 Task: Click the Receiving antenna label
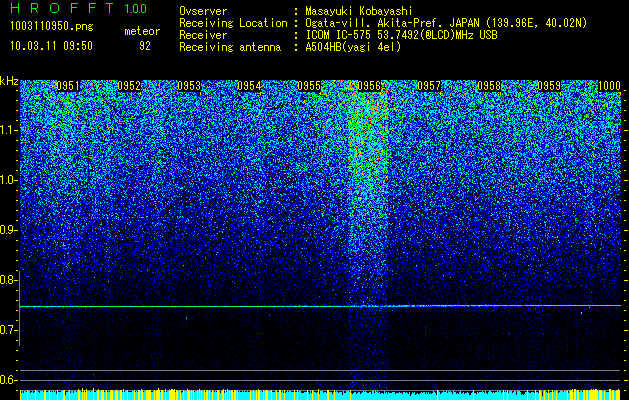[230, 47]
